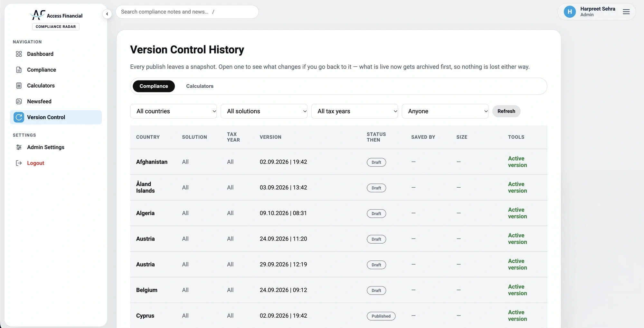Collapse the sidebar with the chevron button
The height and width of the screenshot is (328, 644).
(x=107, y=14)
